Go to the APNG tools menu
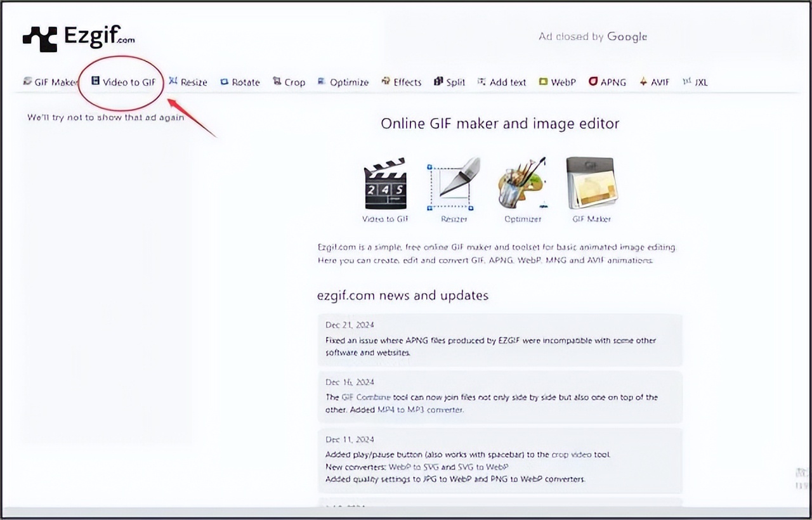Viewport: 812px width, 520px height. tap(607, 82)
